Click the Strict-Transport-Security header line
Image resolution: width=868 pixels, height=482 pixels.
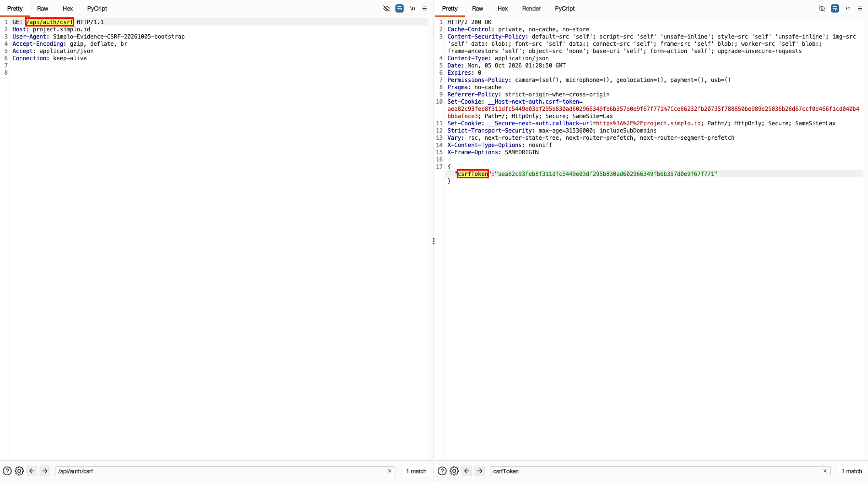tap(552, 131)
